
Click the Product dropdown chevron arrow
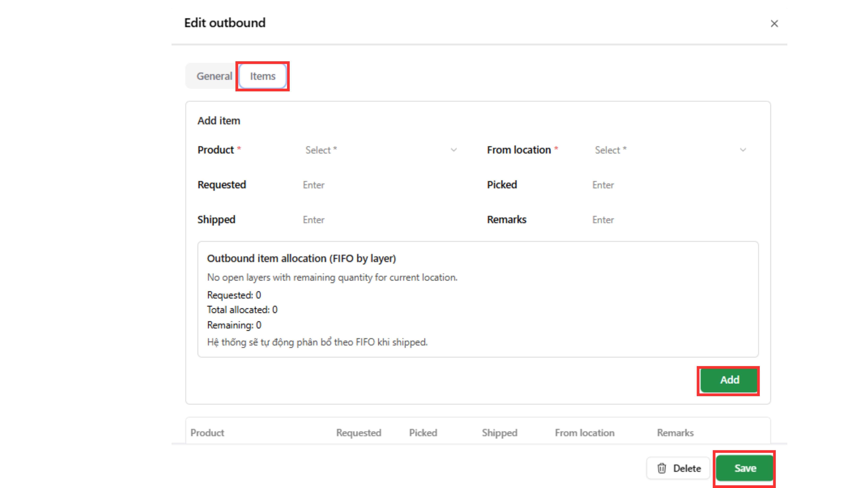454,150
